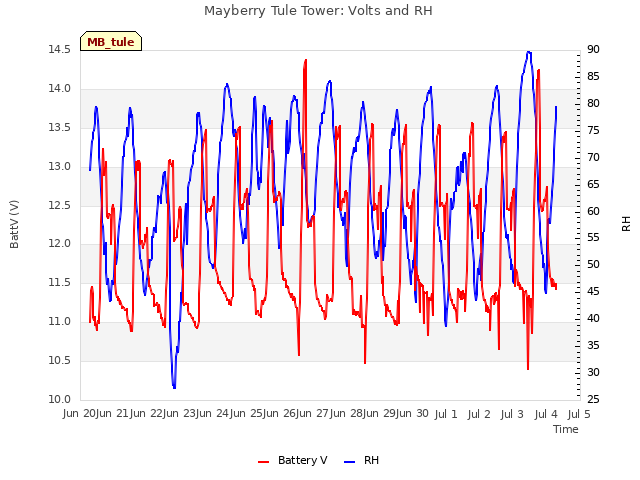Click the 12.0 value on BattV axis
The image size is (640, 480).
pyautogui.click(x=60, y=244)
